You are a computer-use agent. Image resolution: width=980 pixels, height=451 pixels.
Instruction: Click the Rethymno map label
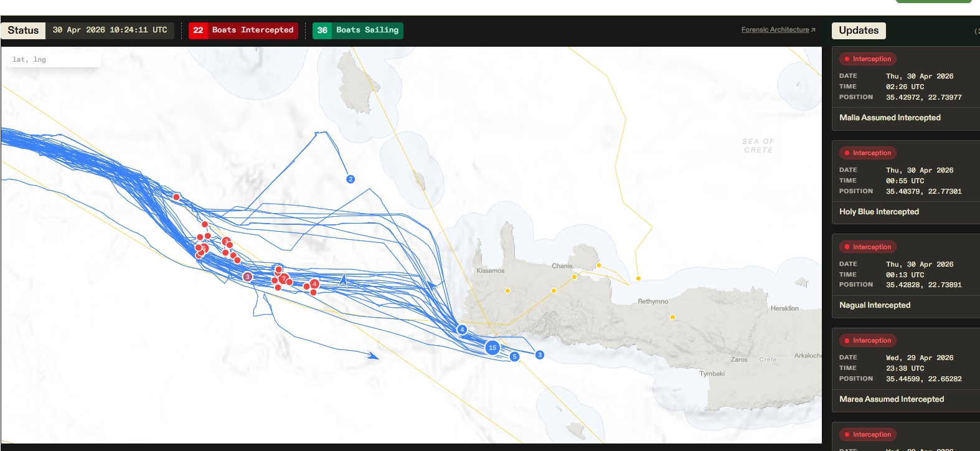click(653, 301)
